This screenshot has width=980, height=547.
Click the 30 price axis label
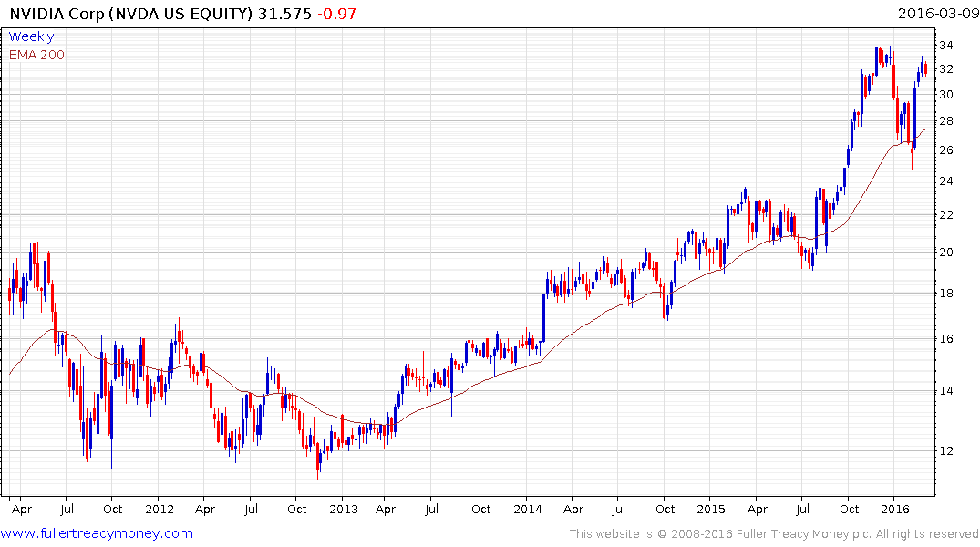click(x=945, y=95)
